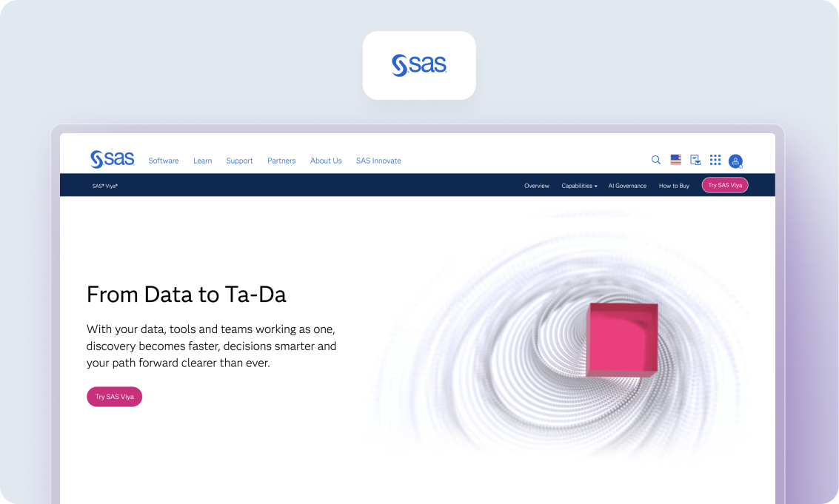Click the pink cube hero graphic
This screenshot has width=839, height=504.
pyautogui.click(x=621, y=340)
